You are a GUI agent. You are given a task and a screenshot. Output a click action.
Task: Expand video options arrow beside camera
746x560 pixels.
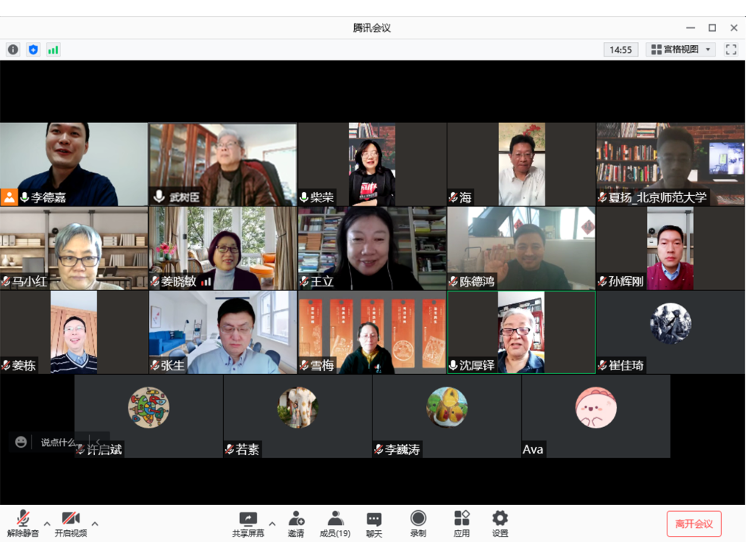pos(95,524)
